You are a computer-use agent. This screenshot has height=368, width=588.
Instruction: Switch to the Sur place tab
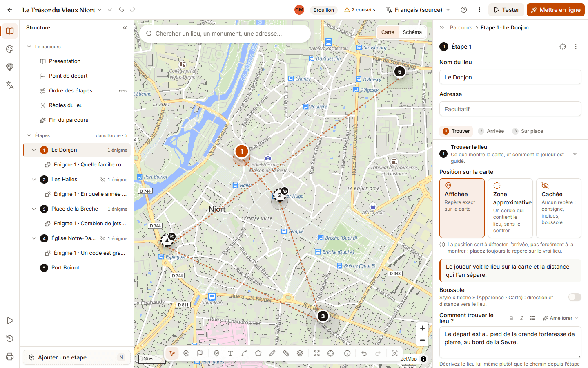[x=528, y=131]
